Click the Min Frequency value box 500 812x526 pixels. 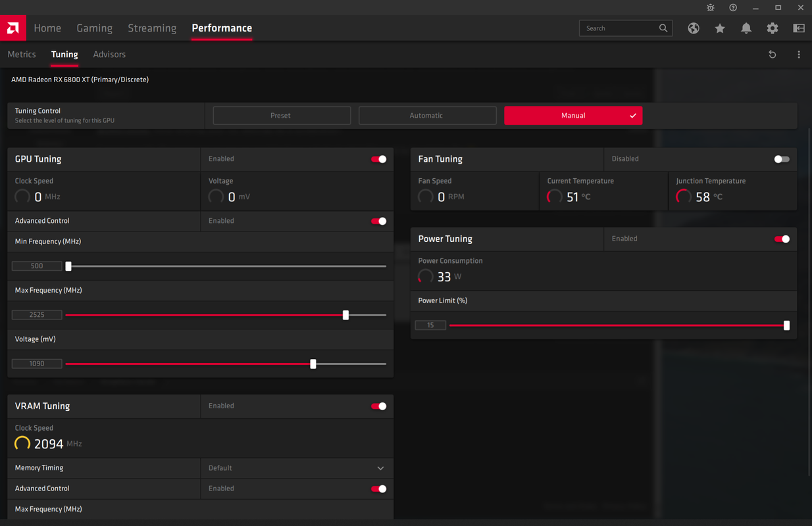[37, 266]
